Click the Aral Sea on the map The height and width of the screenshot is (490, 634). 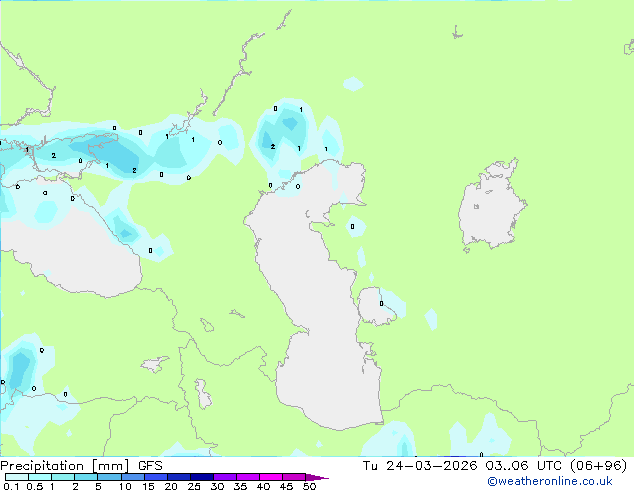(x=491, y=206)
